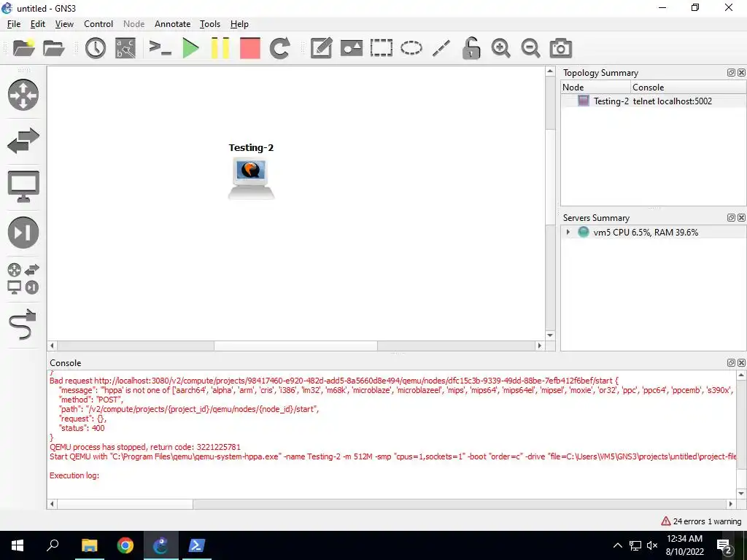Viewport: 747px width, 560px height.
Task: Open the snapshot manager clock icon
Action: [x=96, y=48]
